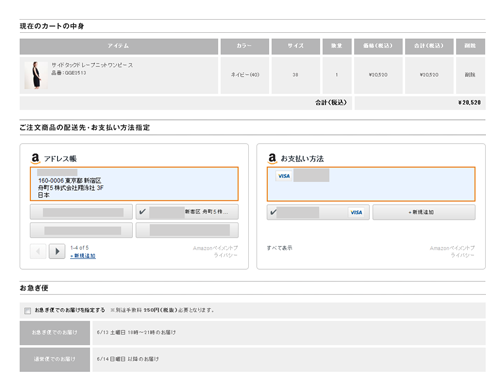Select the checked 新宿区 舟町 address button
The height and width of the screenshot is (375, 500).
click(187, 212)
